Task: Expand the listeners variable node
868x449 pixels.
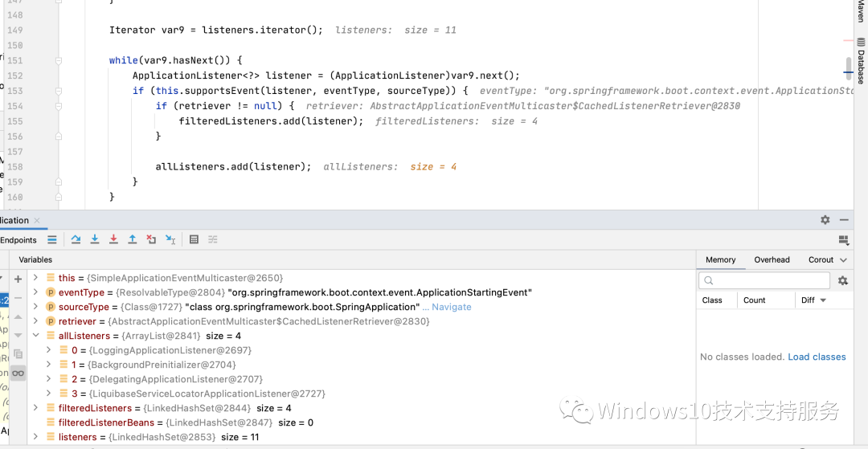Action: 36,437
